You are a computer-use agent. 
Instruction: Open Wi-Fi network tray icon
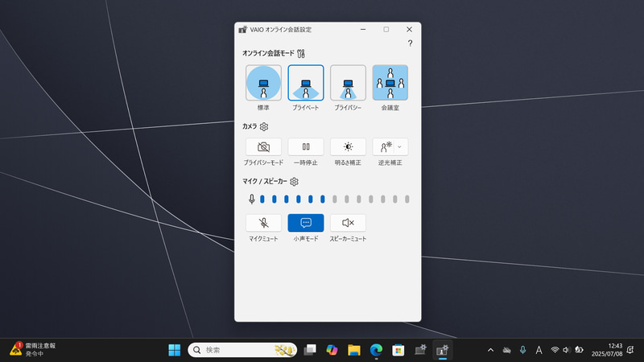[555, 350]
